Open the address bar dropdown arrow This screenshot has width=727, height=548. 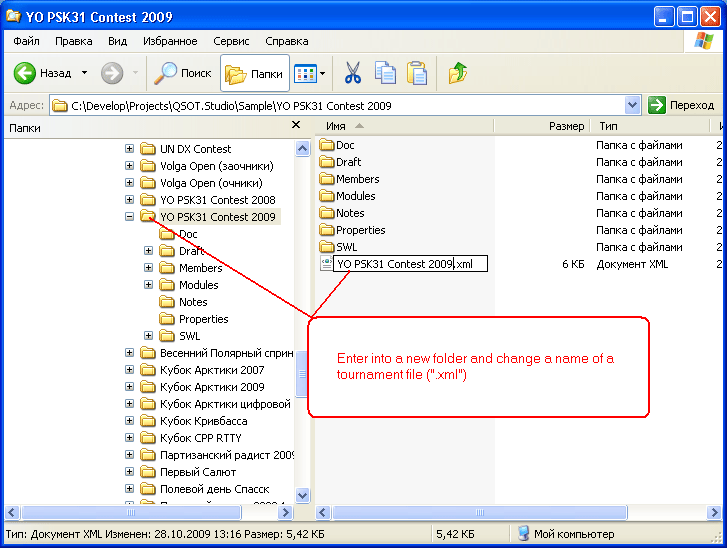(x=632, y=105)
